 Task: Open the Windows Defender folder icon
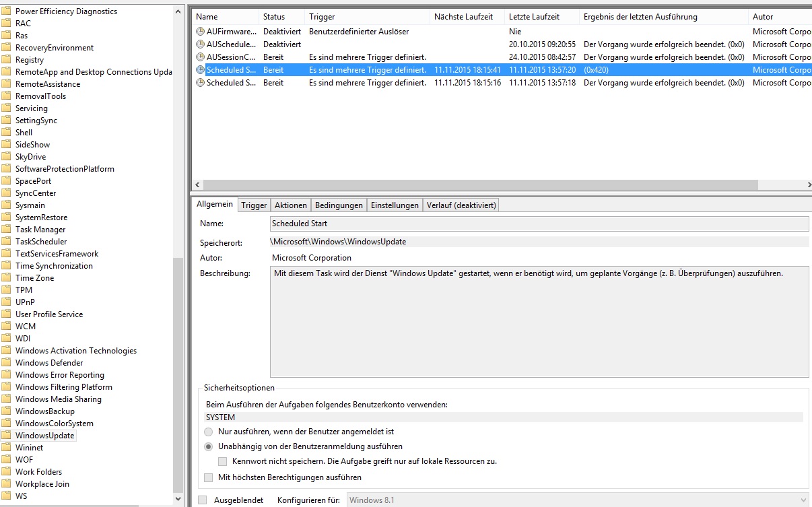[7, 363]
